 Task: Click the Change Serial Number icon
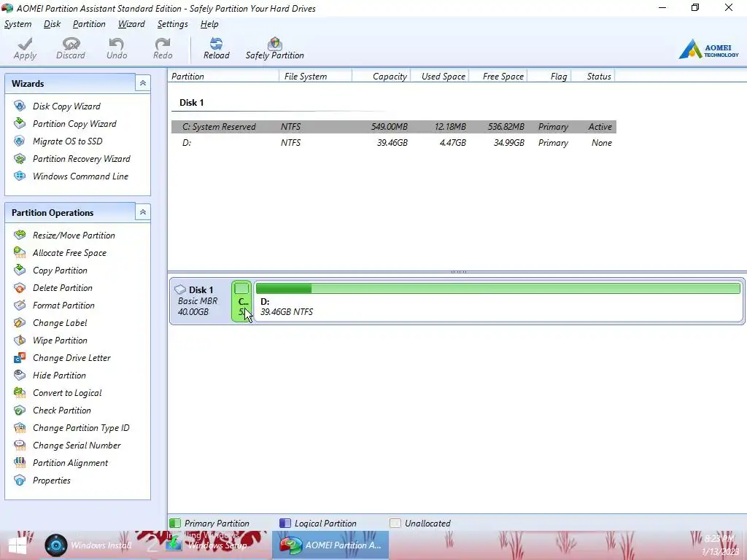20,446
